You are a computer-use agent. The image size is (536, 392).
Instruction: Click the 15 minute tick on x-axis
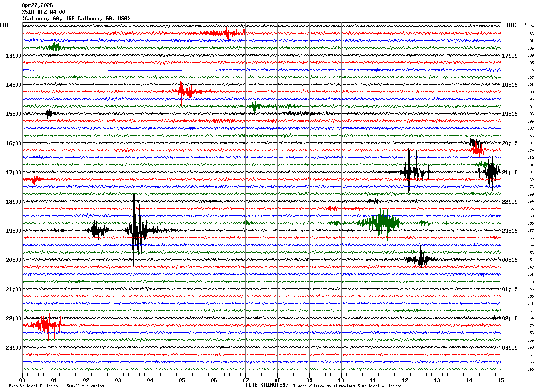point(501,380)
